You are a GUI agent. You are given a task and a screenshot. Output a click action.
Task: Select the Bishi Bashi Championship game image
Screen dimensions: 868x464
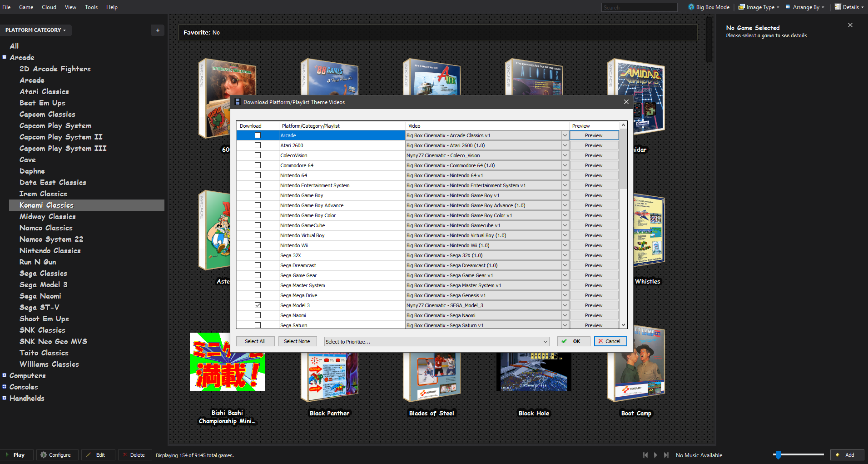(227, 362)
